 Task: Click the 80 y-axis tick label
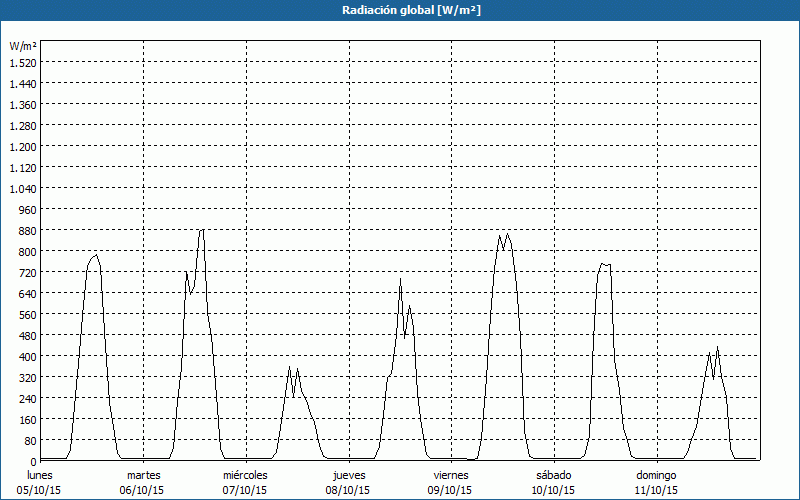point(29,440)
